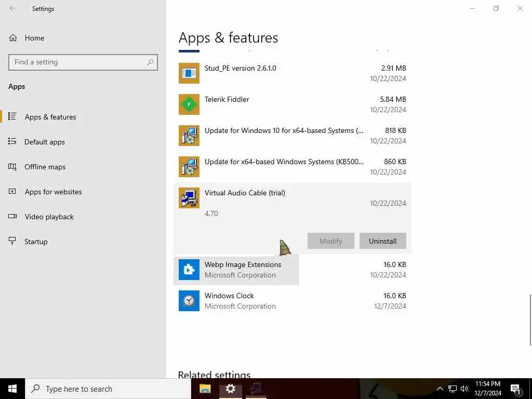Click the Telerik Fiddler app icon
This screenshot has height=399, width=532.
[189, 104]
